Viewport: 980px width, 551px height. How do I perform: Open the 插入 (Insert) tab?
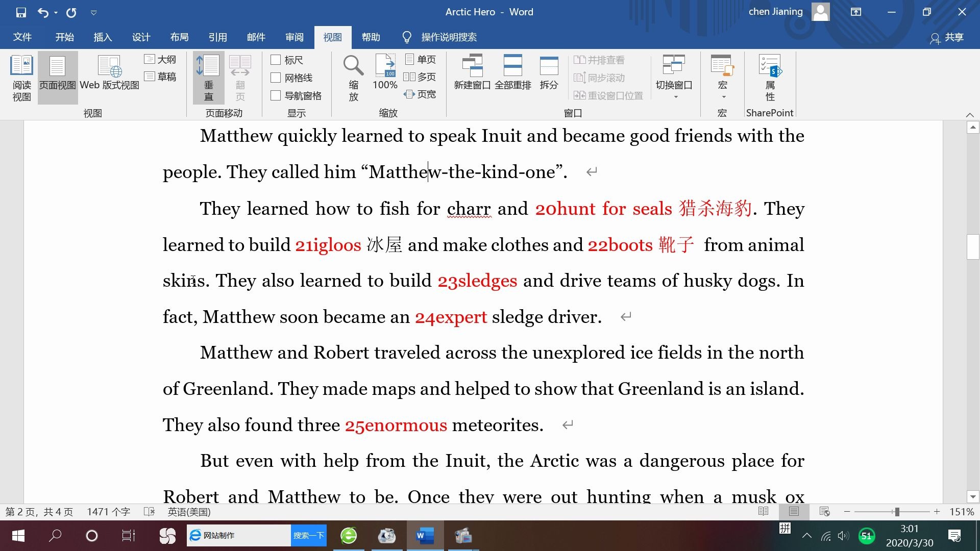point(103,37)
